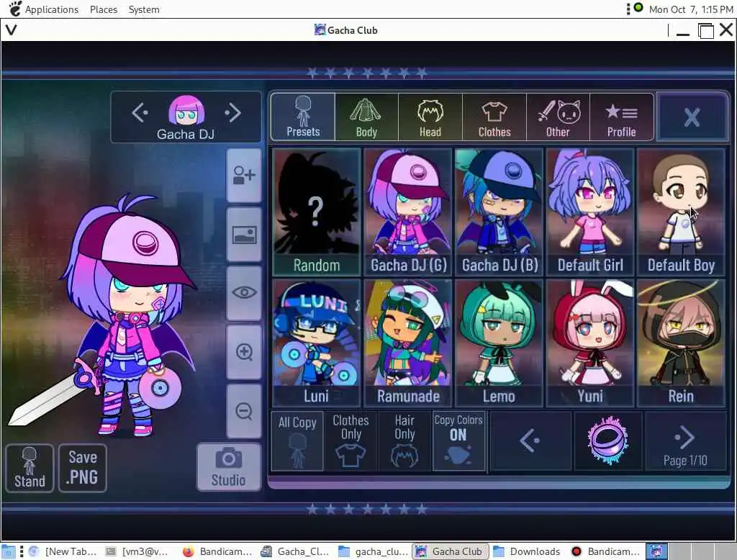Save character as PNG
This screenshot has width=737, height=560.
click(83, 469)
